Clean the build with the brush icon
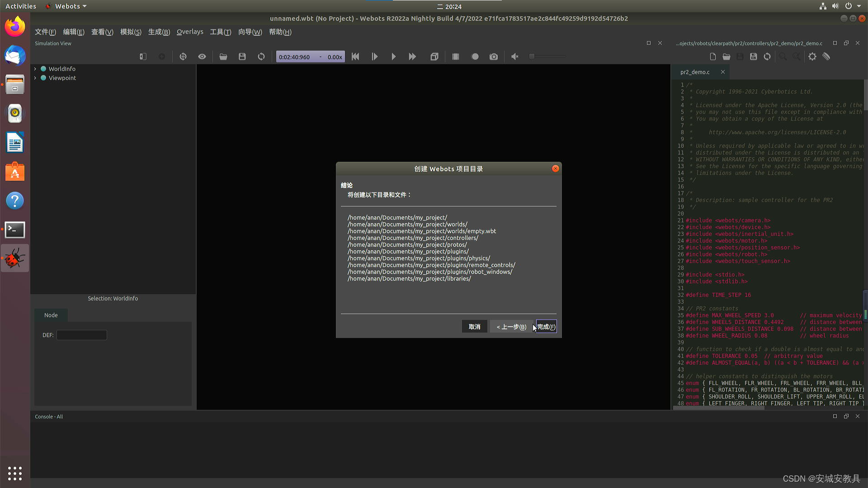868x488 pixels. [x=826, y=56]
